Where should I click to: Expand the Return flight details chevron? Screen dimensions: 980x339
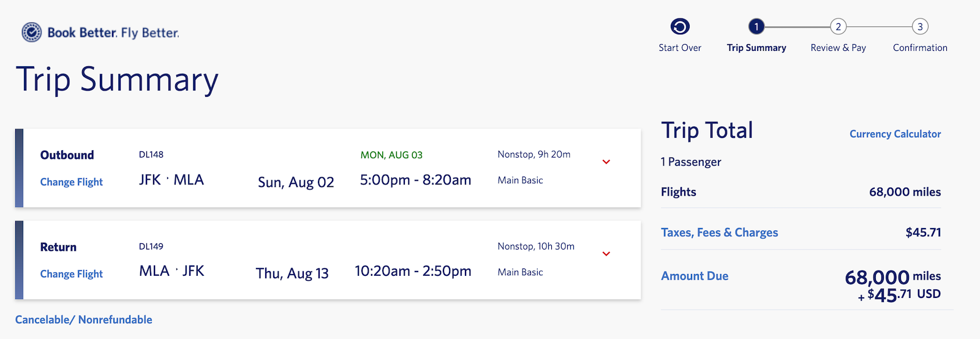(606, 254)
